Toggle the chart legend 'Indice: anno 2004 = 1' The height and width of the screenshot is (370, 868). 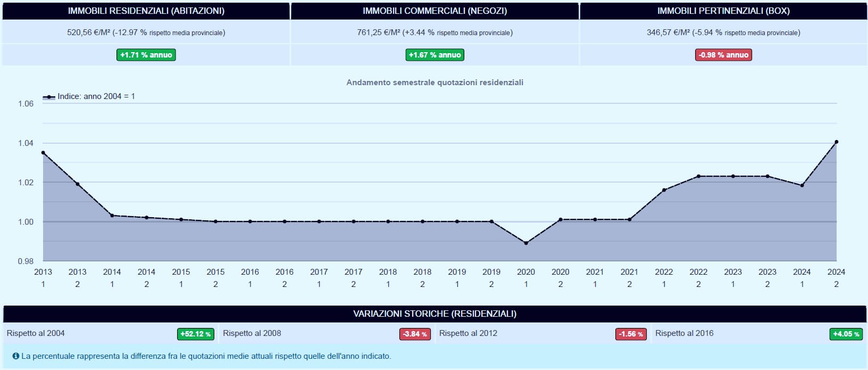tap(89, 96)
